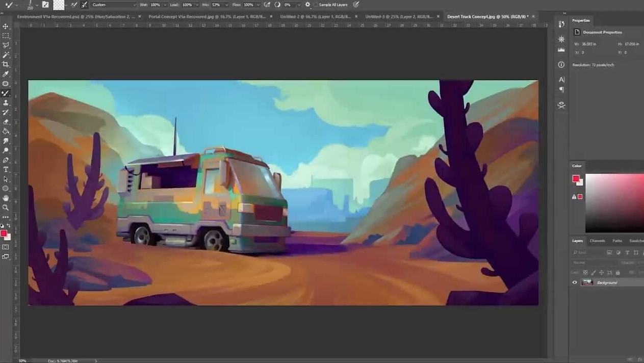Click the foreground color swatch in Color panel
644x363 pixels.
(576, 178)
